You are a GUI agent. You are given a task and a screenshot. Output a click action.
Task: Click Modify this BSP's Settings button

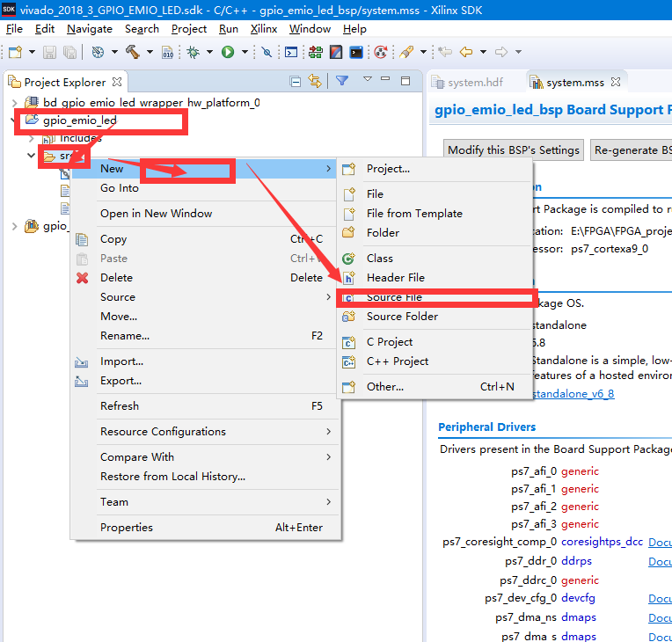pyautogui.click(x=514, y=150)
